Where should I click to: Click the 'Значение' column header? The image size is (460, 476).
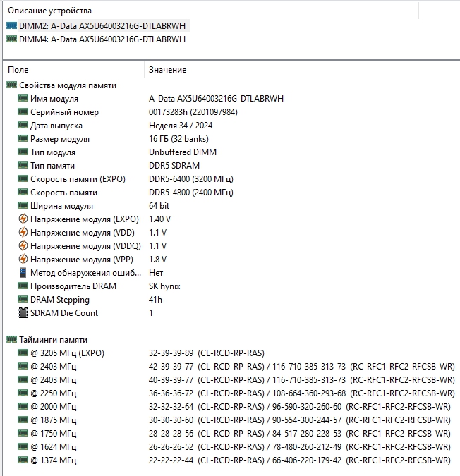(168, 70)
